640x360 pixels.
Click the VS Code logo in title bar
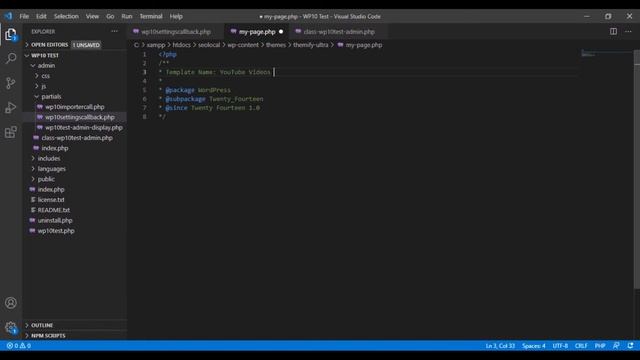pos(9,16)
